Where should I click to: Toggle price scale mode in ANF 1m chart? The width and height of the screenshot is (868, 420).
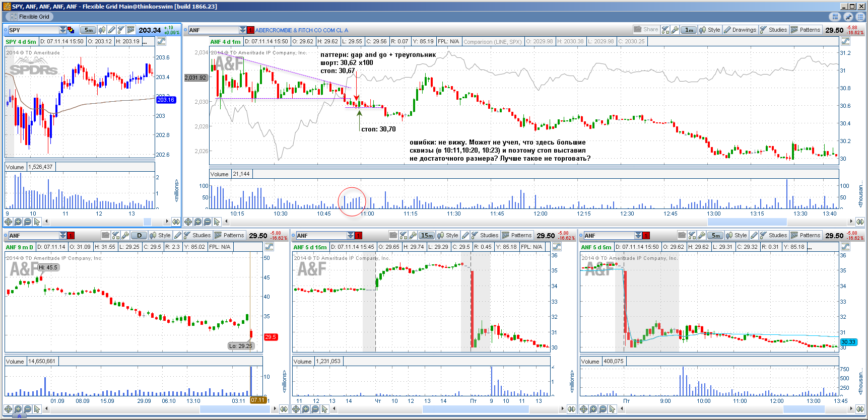pos(845,41)
